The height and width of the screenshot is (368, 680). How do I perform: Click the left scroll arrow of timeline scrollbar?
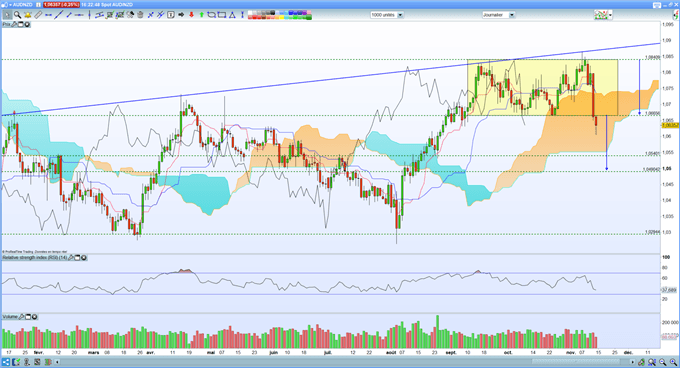click(x=57, y=362)
